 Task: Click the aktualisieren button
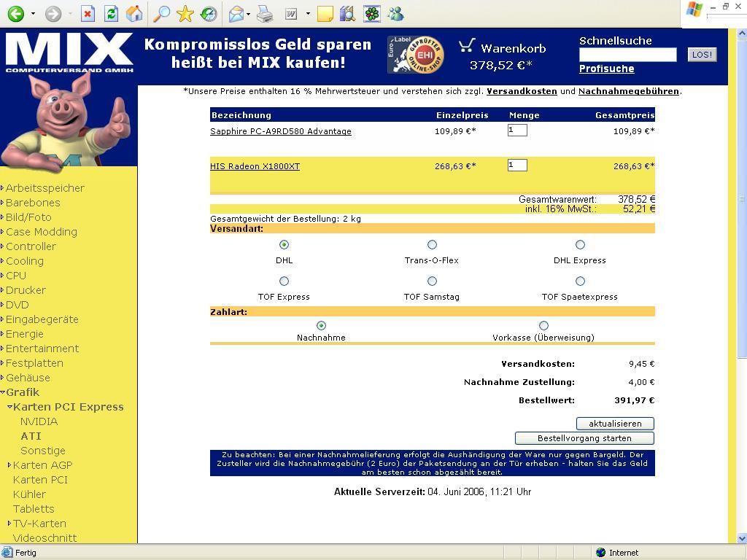pos(615,424)
